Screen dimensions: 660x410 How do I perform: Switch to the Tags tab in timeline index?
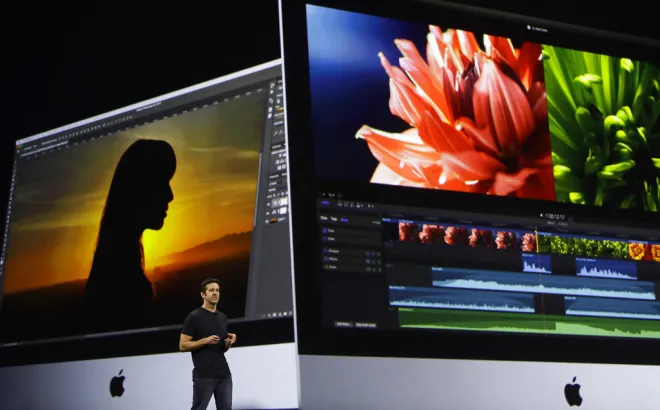click(334, 219)
